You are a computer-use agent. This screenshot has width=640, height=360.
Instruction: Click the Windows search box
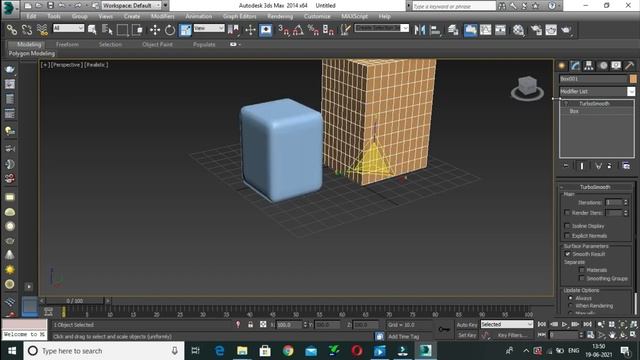tap(104, 351)
